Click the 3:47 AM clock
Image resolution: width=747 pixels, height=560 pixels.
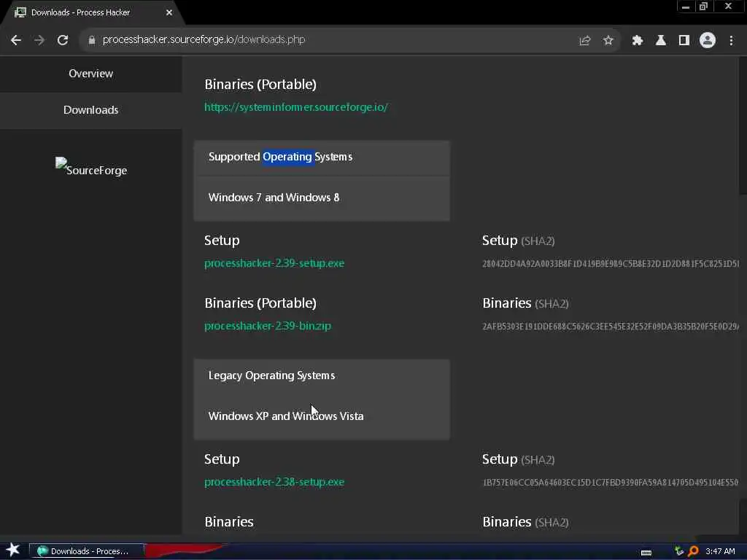720,551
